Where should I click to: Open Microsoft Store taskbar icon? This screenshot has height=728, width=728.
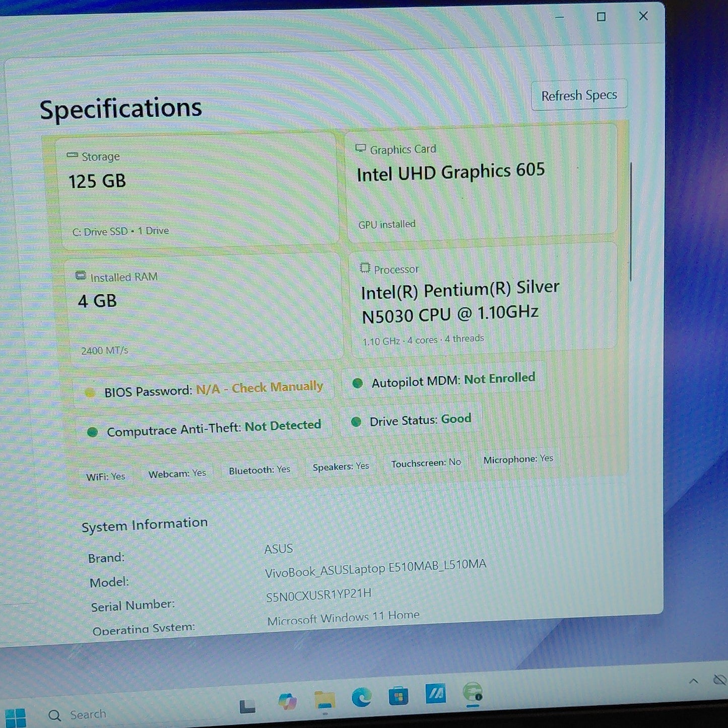399,696
